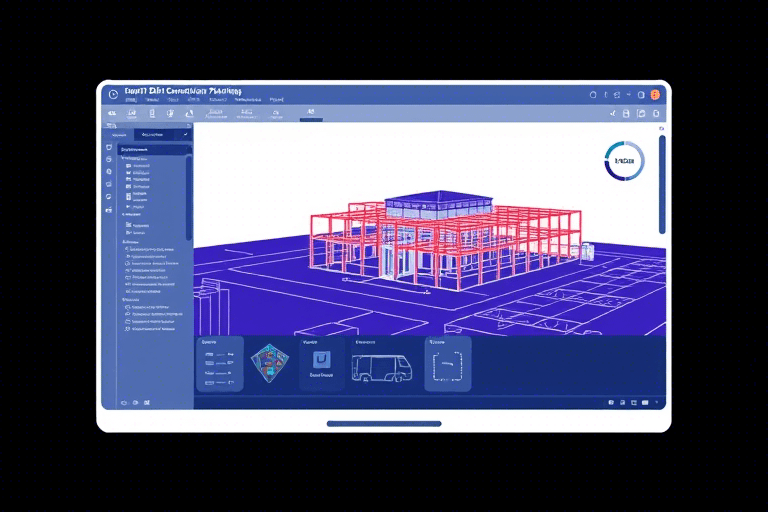Screen dimensions: 768x512
Task: Click the leftmost status icon at bottom left
Action: (124, 402)
